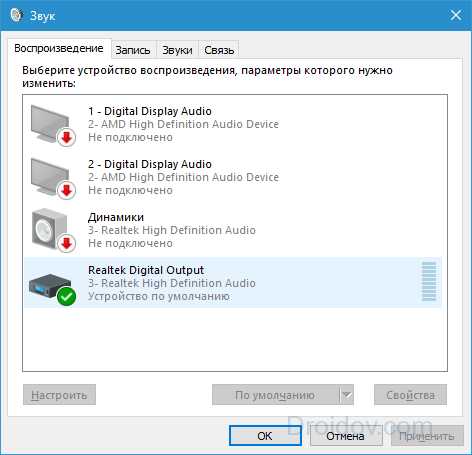
Task: Click the sound icon in the title bar
Action: pos(17,15)
